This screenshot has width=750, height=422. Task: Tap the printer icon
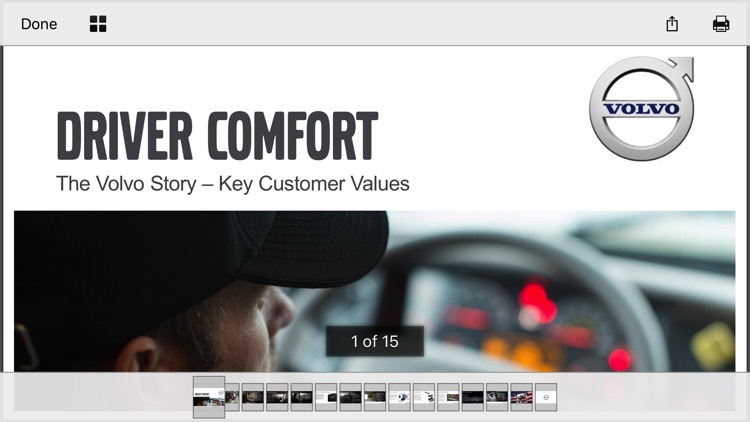[x=721, y=23]
